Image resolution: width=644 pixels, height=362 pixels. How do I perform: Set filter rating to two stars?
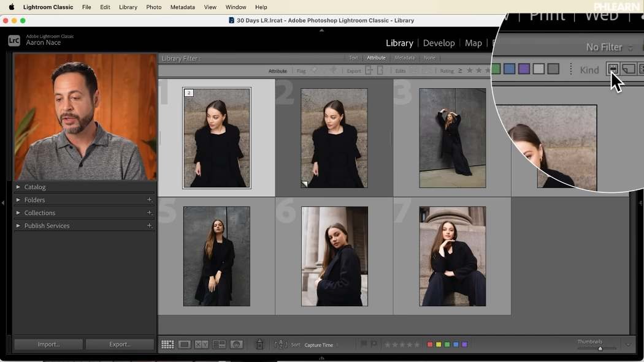pos(478,70)
